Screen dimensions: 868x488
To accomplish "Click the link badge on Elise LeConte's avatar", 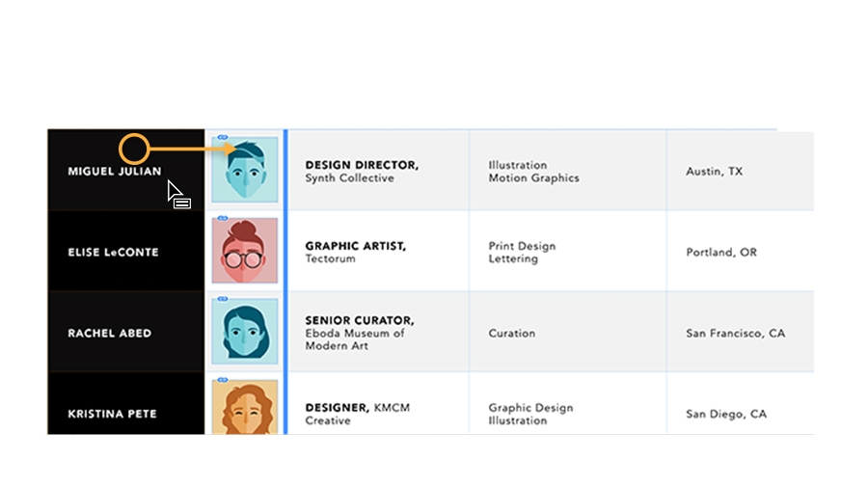I will pos(221,218).
